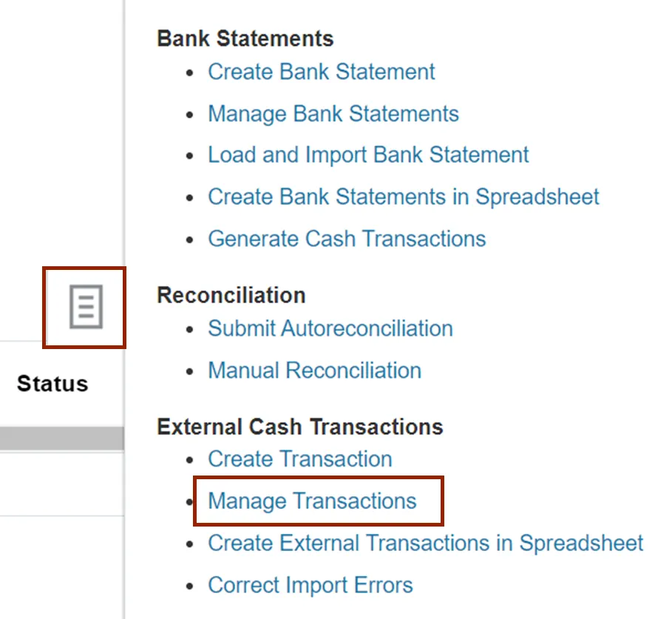Select the bottom blank table row
Viewport: 672px width, 619px height.
tap(61, 566)
